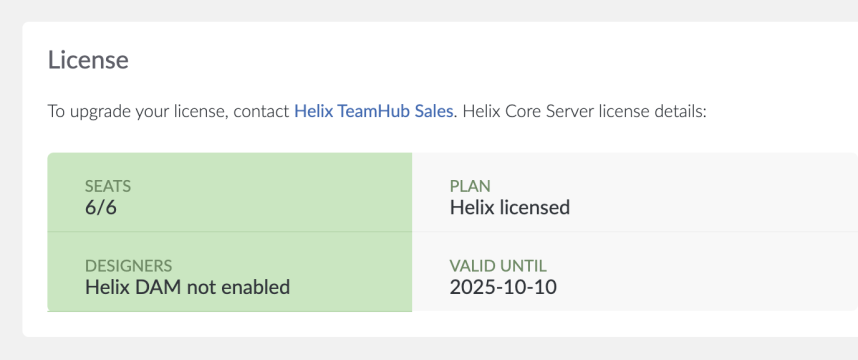
Task: Open the Helix TeamHub Sales link
Action: click(374, 112)
